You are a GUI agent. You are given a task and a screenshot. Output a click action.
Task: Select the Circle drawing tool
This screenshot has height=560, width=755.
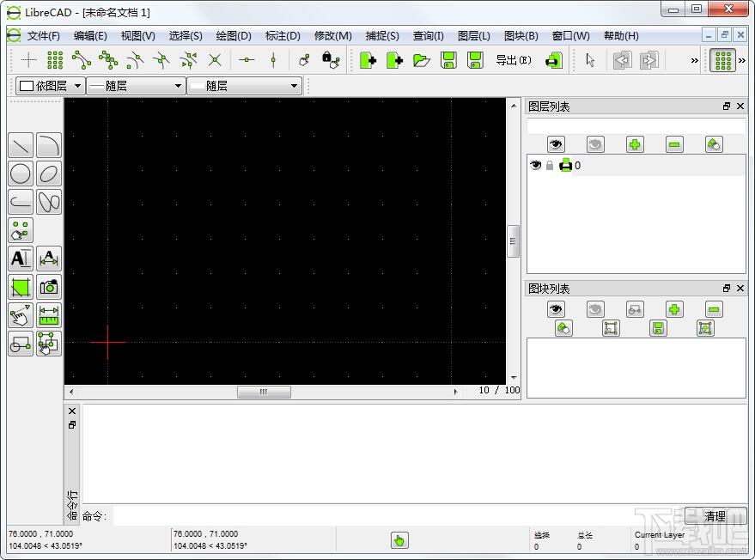tap(21, 173)
